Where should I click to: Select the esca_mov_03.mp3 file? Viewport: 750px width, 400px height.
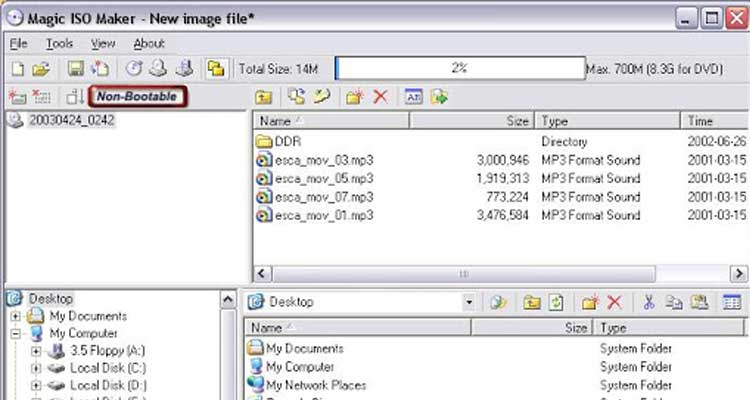(x=324, y=160)
